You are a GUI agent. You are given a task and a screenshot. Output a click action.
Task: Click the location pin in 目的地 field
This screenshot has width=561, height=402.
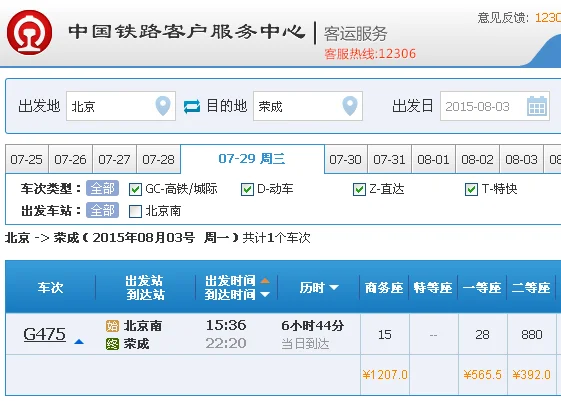350,106
